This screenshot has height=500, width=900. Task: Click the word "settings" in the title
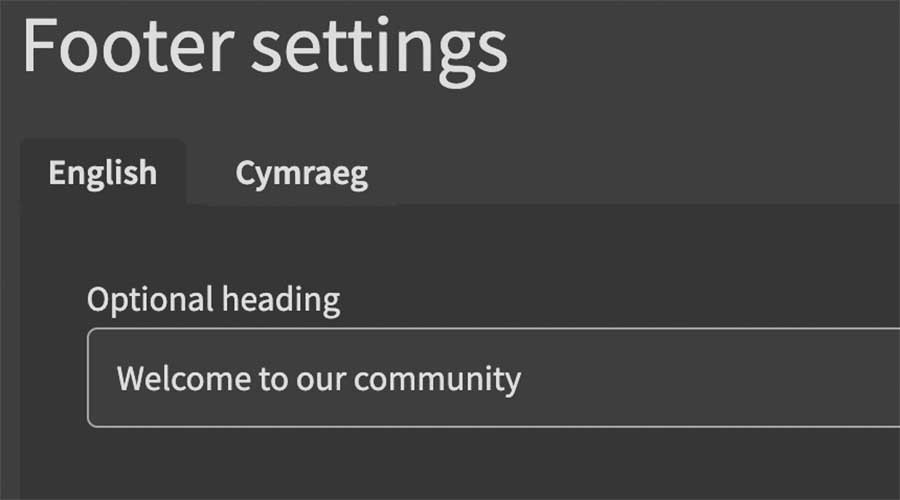[378, 48]
